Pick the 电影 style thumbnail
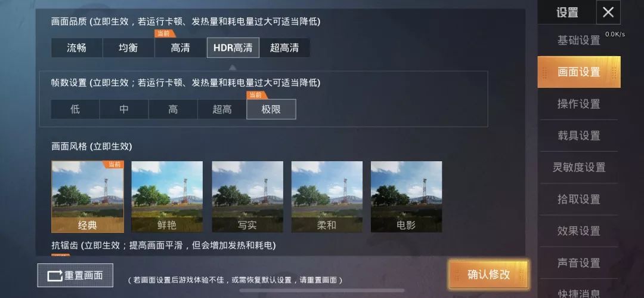 coord(406,196)
